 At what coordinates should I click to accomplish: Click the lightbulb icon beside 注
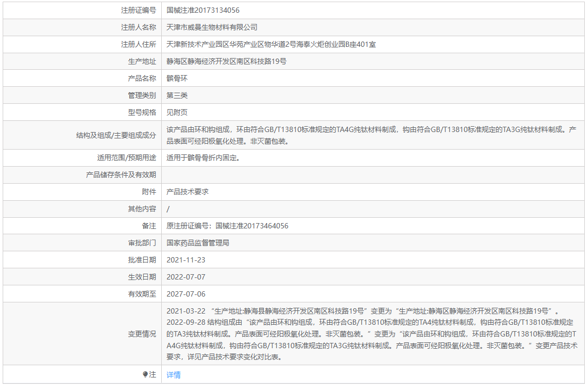145,374
